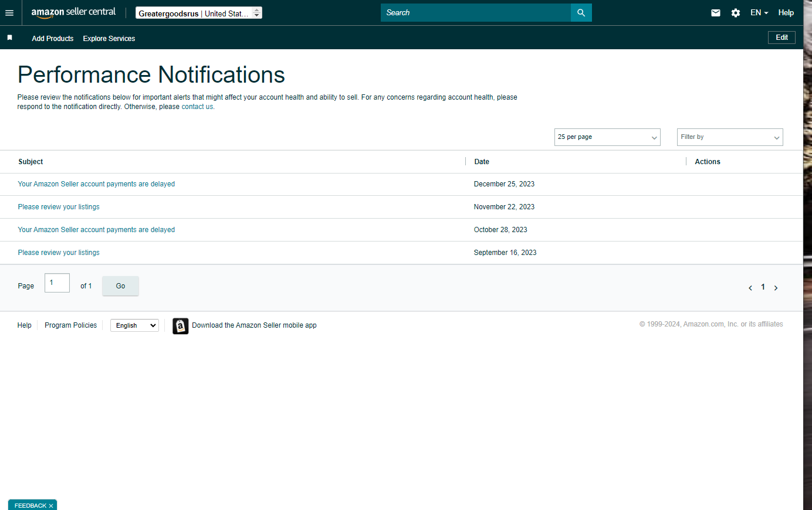The height and width of the screenshot is (510, 812).
Task: Open Explore Services menu item
Action: point(109,38)
